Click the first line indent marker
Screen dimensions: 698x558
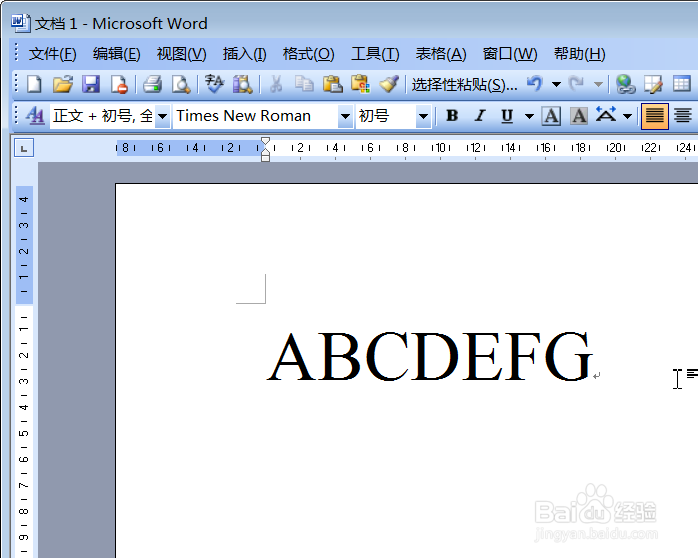click(265, 142)
